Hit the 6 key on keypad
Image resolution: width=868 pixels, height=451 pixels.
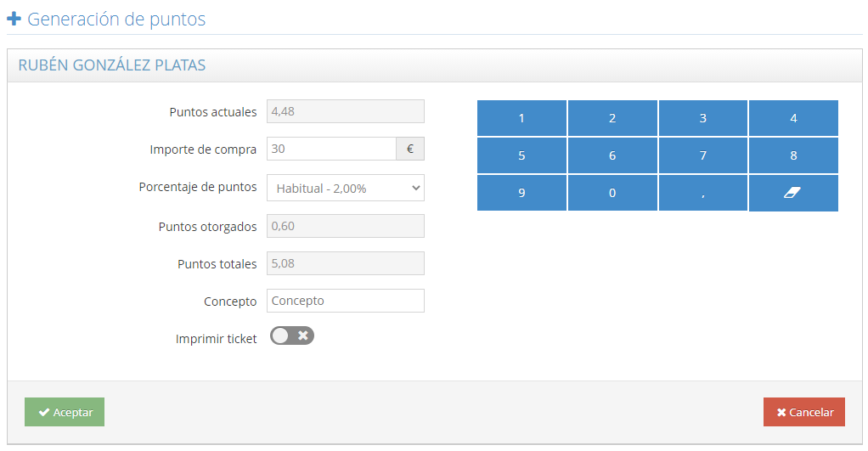click(612, 155)
